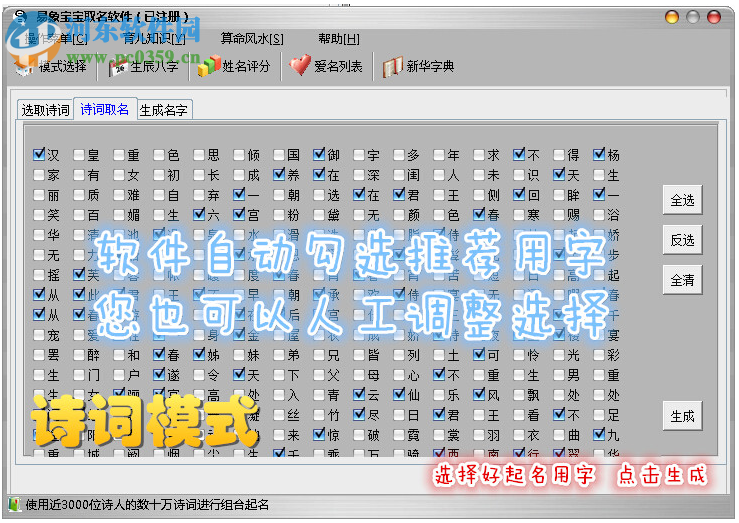739x523 pixels.
Task: Uncheck the 惊 checkbox
Action: (319, 435)
